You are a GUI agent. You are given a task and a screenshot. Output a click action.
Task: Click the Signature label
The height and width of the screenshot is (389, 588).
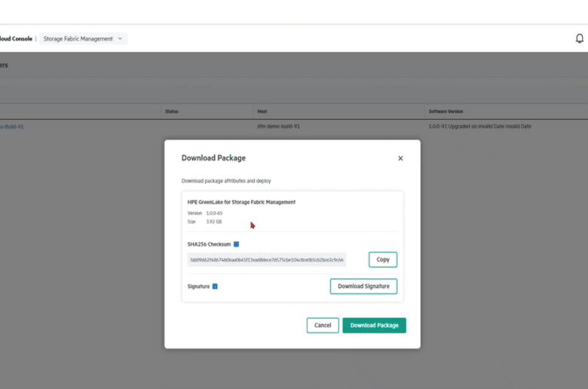coord(198,286)
